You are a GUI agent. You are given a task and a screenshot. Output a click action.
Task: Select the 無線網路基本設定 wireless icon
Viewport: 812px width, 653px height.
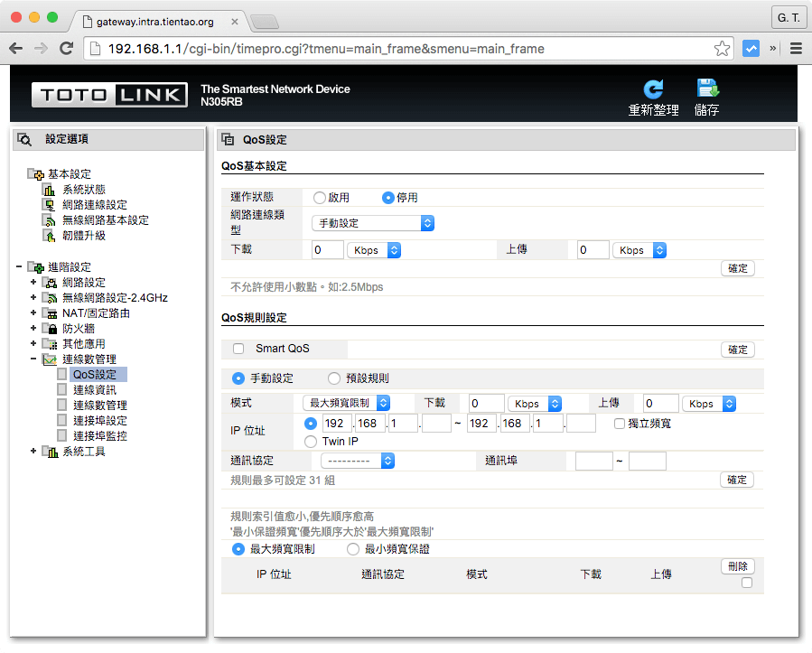coord(48,219)
